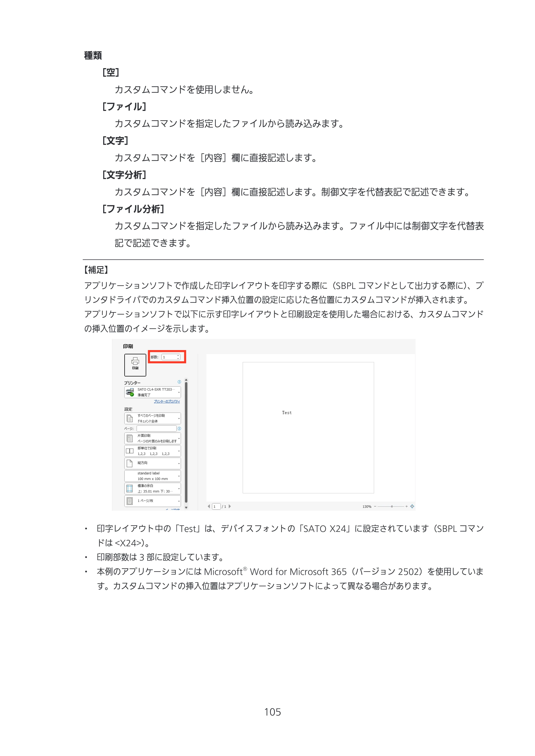Click the info icon beside プリンター heading

tap(179, 382)
